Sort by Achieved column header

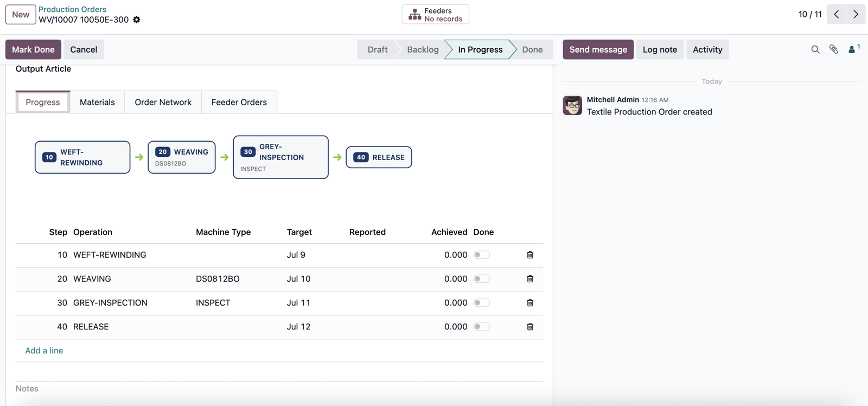click(449, 232)
